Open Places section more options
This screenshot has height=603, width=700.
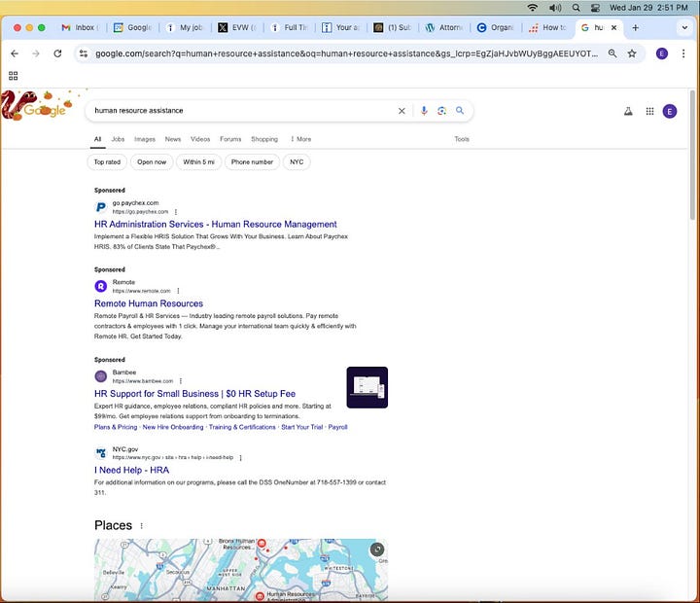(x=142, y=526)
